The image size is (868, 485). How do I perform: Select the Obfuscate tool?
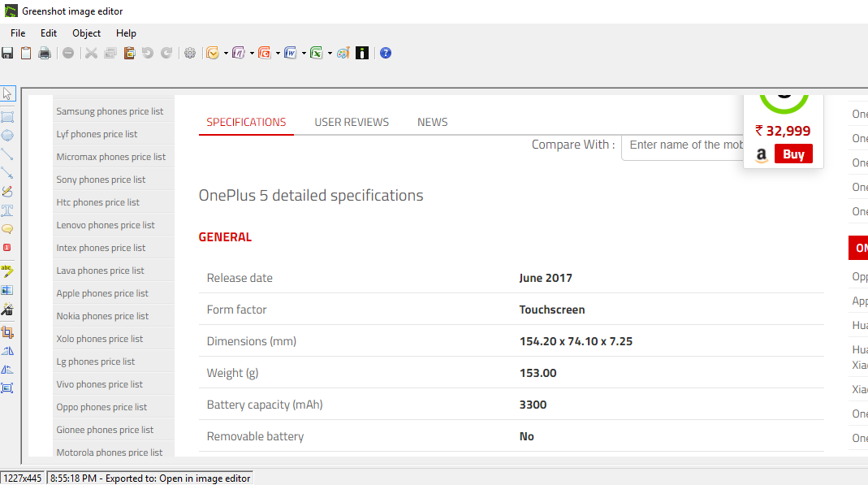coord(7,290)
